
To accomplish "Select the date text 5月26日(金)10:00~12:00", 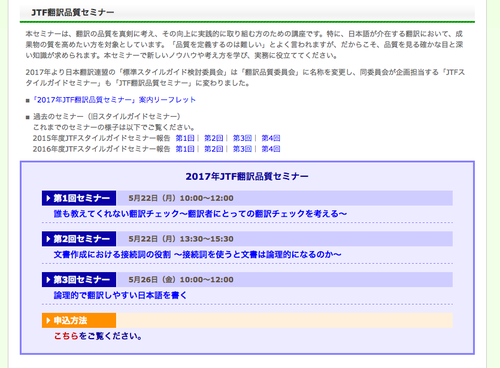I will point(181,279).
